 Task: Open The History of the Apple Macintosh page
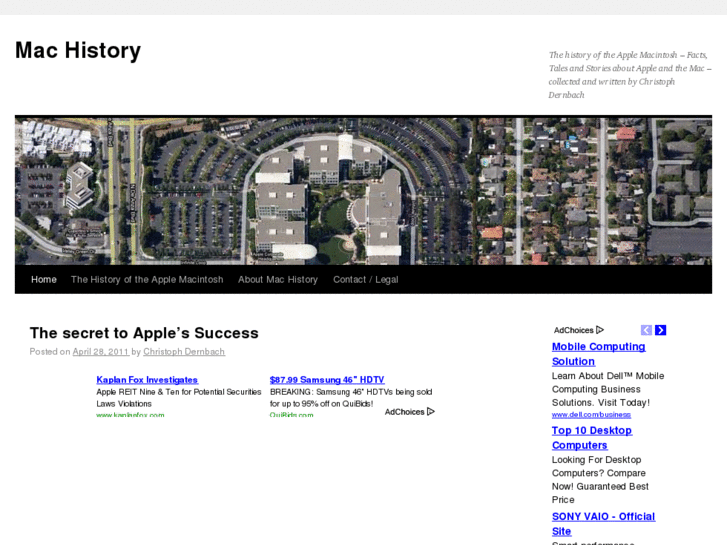(147, 280)
